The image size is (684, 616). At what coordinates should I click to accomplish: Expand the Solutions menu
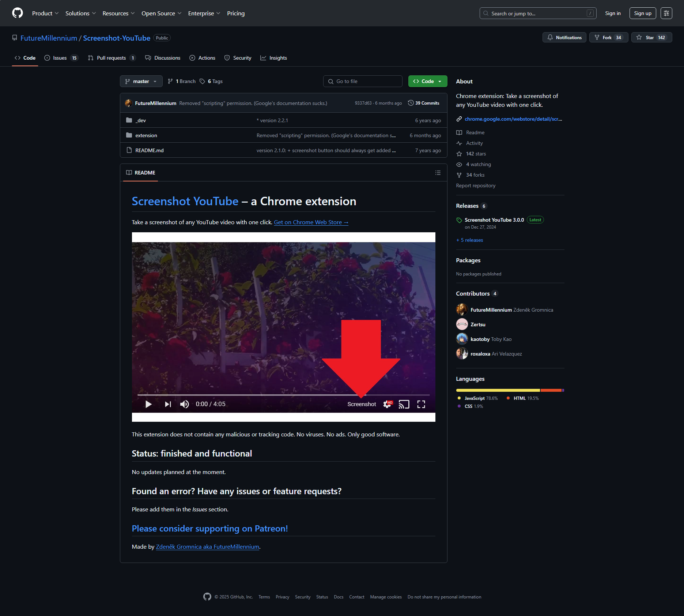pyautogui.click(x=80, y=13)
